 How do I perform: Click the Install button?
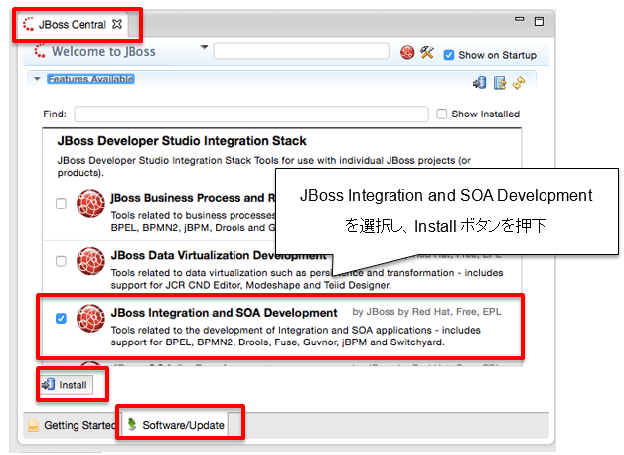click(x=66, y=385)
